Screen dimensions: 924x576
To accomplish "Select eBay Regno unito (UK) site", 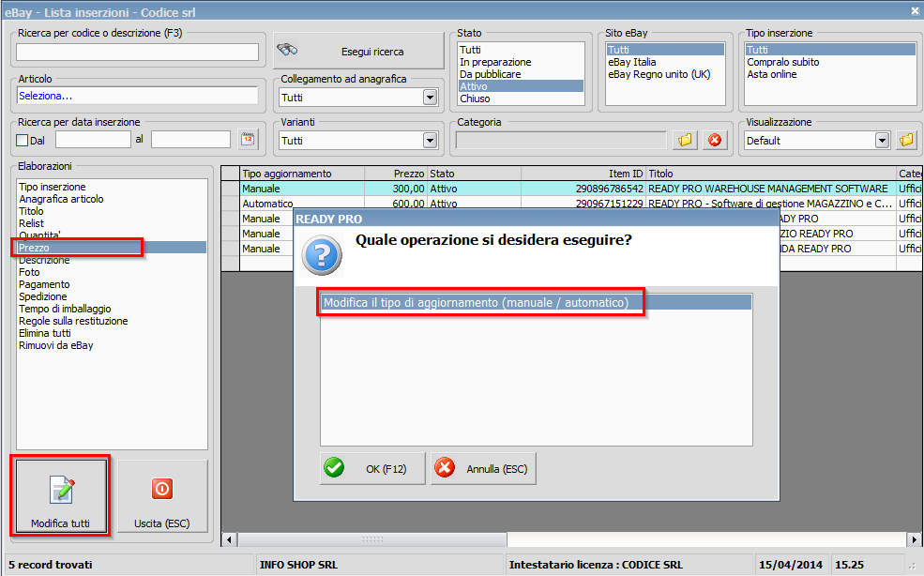I will [x=665, y=74].
